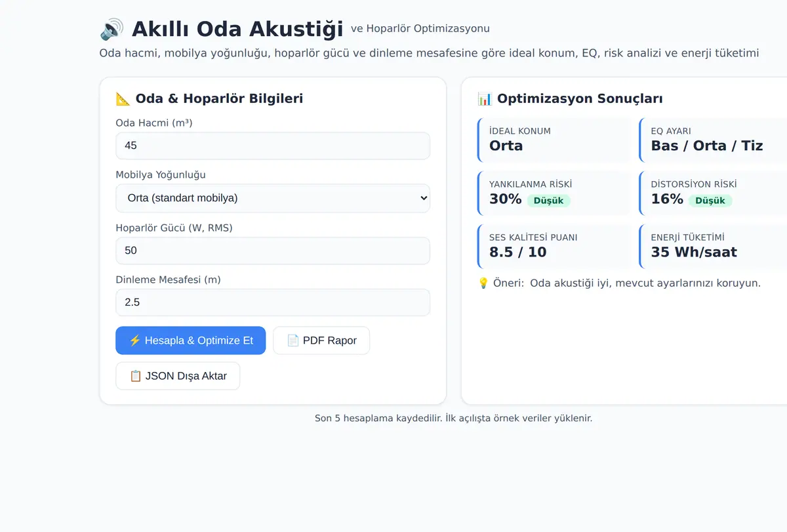Click the Oda & Hoparlör Bilgileri heading
Screen dimensions: 787x532
(219, 99)
